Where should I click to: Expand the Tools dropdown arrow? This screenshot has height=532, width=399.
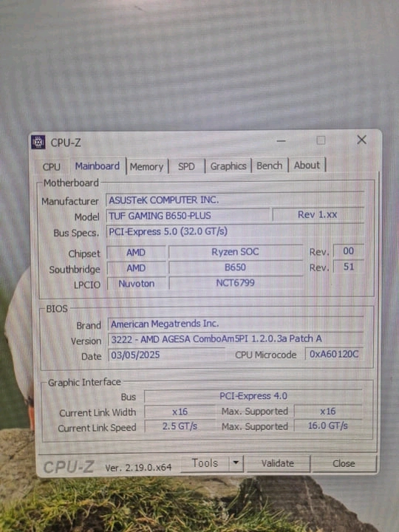coord(236,463)
